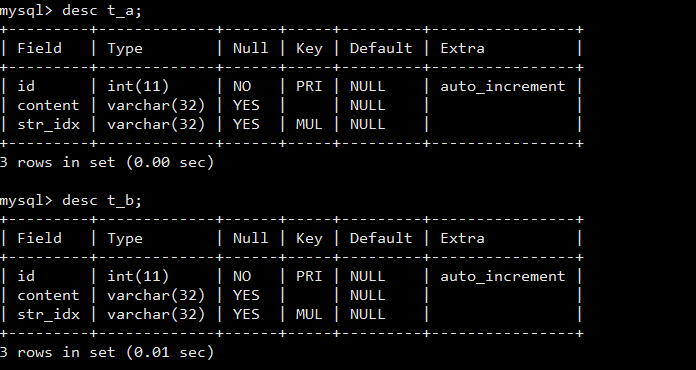Click the 'Key' header in the t_b table
Viewport: 696px width, 370px height.
coord(309,239)
